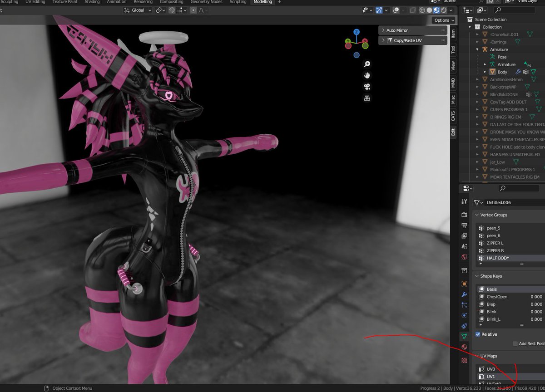The width and height of the screenshot is (545, 392).
Task: Toggle camera view icon in viewport
Action: 367,87
